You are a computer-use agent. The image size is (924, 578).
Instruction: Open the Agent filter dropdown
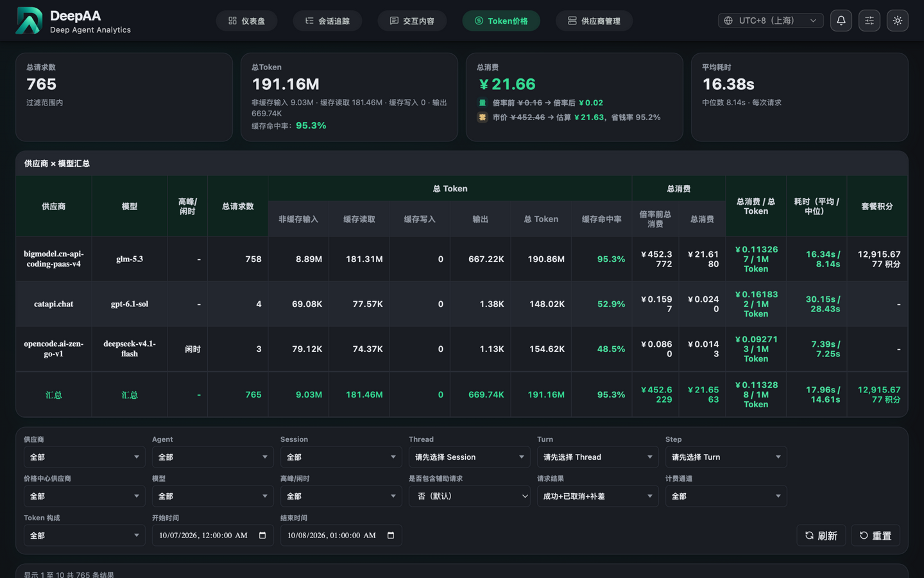click(x=212, y=457)
